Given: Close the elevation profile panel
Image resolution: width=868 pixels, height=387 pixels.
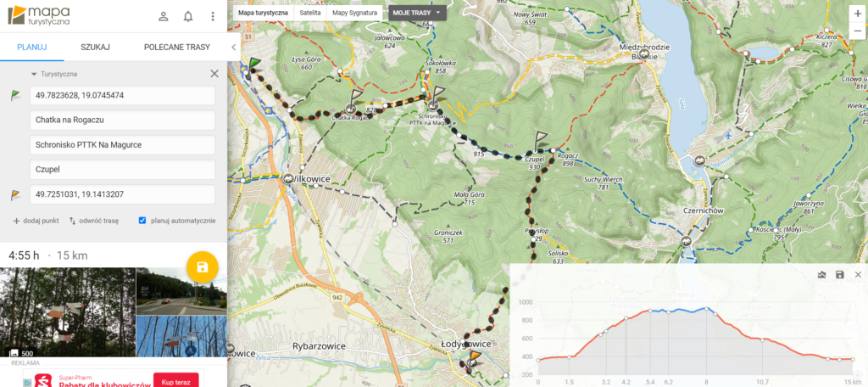Looking at the screenshot, I should pyautogui.click(x=858, y=275).
